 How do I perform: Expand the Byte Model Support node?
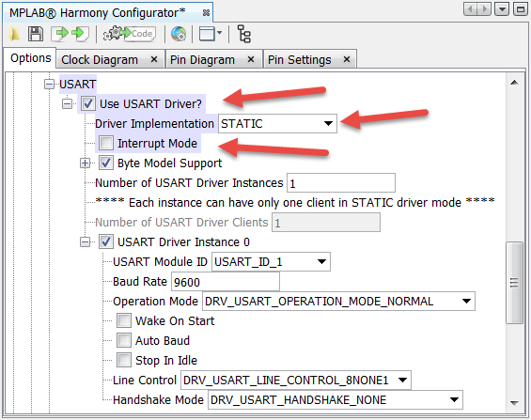(85, 163)
